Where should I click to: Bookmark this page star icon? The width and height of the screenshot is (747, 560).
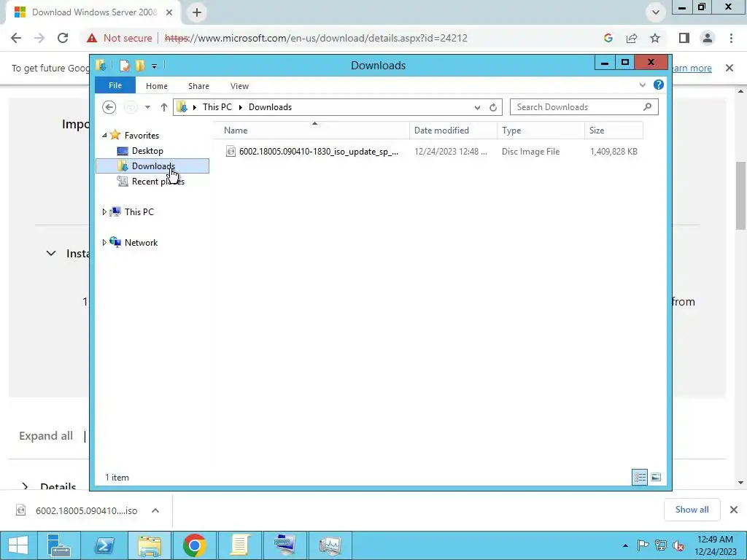(655, 38)
